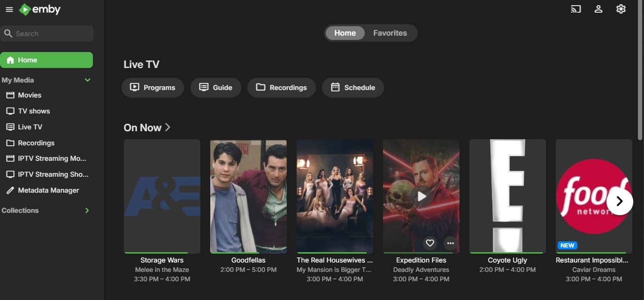644x300 pixels.
Task: Open the three-dot menu on Expedition Files
Action: [x=451, y=243]
